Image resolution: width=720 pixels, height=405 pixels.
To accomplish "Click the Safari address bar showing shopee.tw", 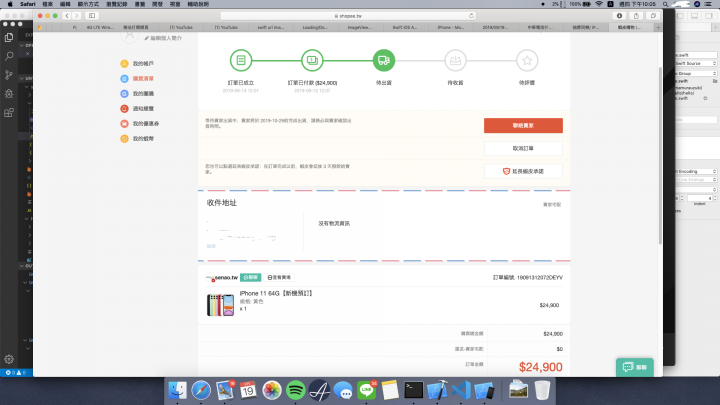I will pos(348,16).
